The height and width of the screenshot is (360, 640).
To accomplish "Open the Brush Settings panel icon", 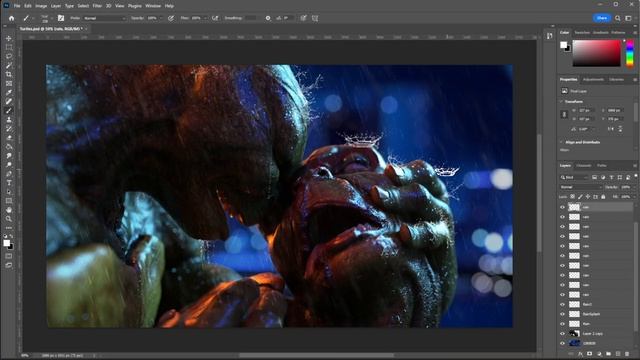I will pos(61,18).
